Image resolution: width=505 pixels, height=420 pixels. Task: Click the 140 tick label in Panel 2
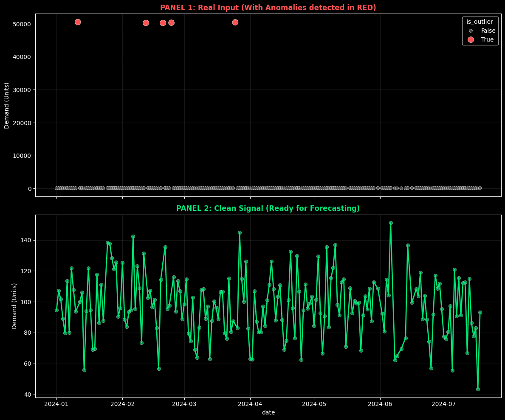click(25, 240)
